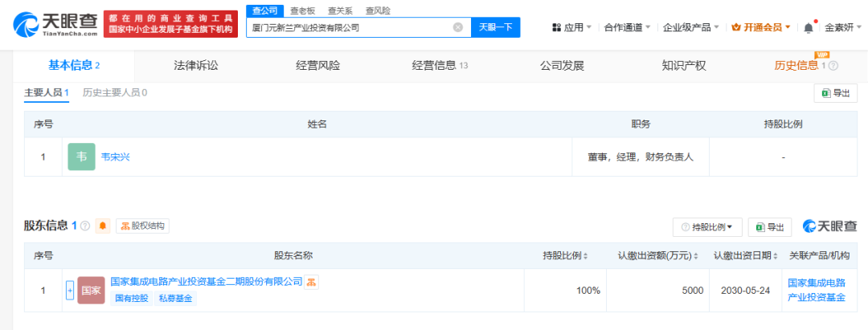Open the 应用 dropdown menu

tap(572, 27)
